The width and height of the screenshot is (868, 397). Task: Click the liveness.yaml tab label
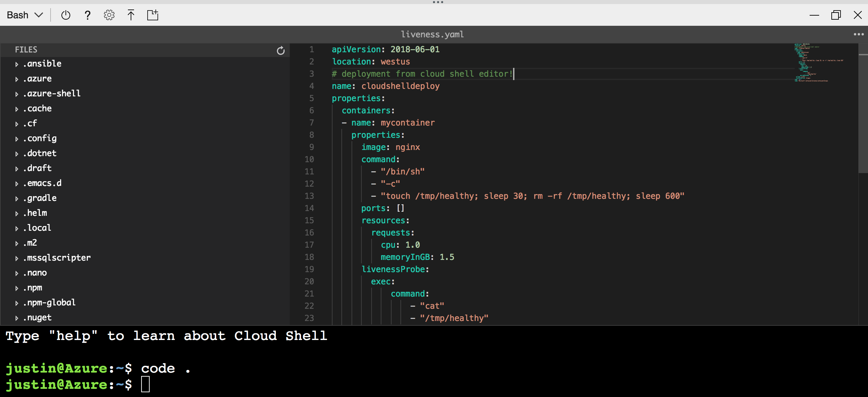coord(433,34)
